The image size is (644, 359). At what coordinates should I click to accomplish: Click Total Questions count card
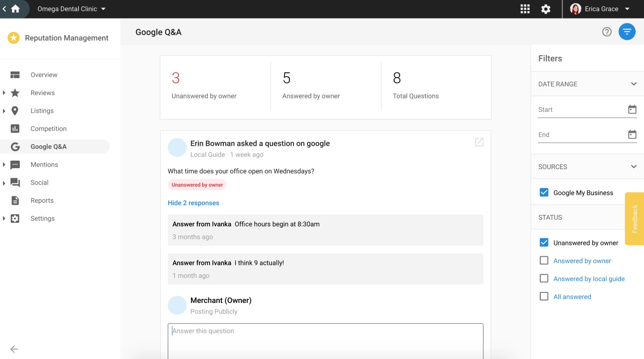coord(436,87)
